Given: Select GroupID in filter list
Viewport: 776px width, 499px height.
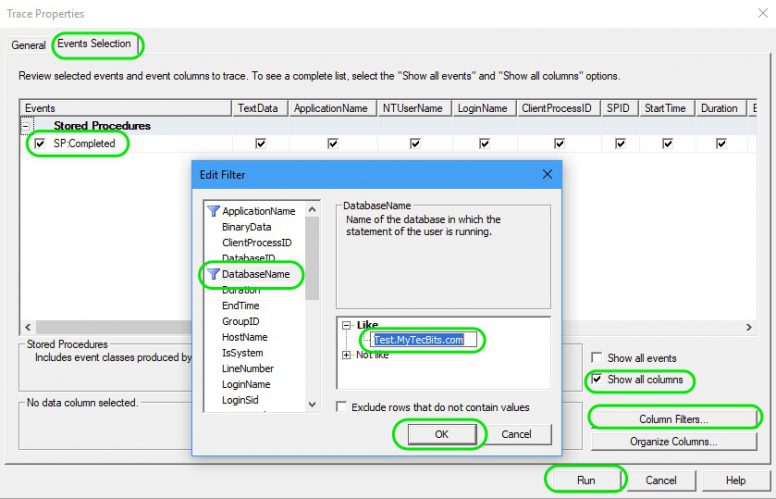Looking at the screenshot, I should pyautogui.click(x=241, y=321).
